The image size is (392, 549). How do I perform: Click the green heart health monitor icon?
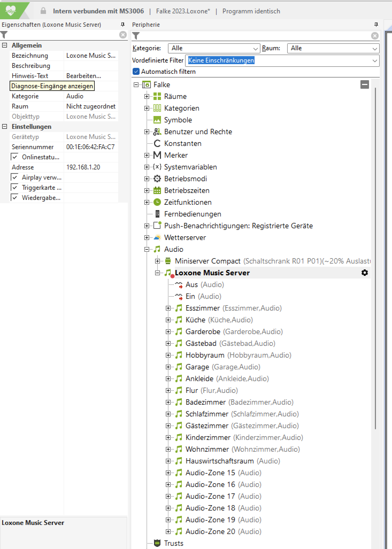coord(10,11)
